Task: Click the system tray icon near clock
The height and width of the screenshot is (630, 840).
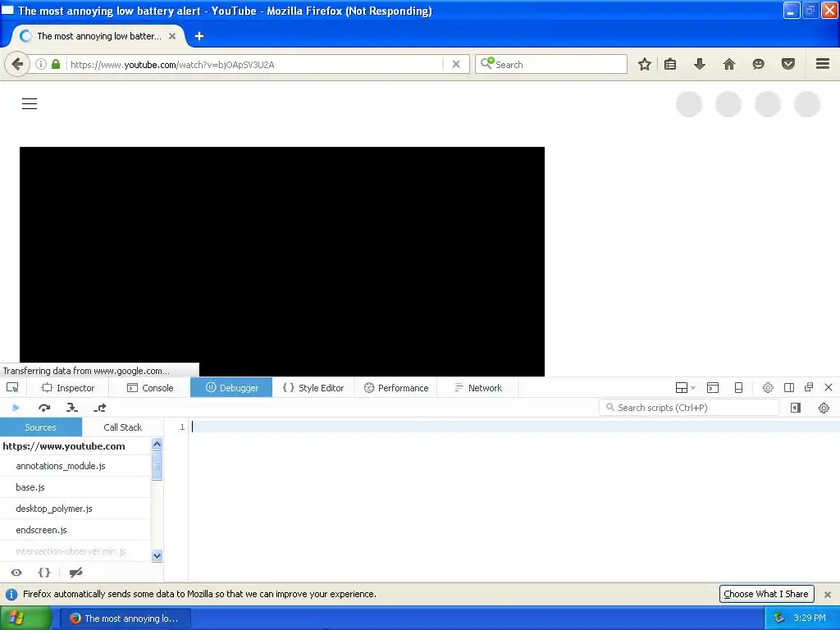Action: (x=779, y=619)
